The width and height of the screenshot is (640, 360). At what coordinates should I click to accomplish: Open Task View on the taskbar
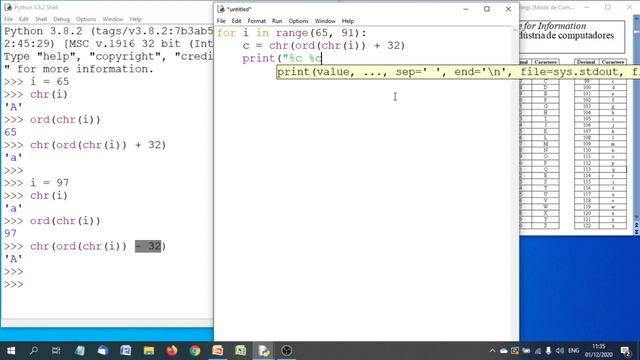pos(56,351)
